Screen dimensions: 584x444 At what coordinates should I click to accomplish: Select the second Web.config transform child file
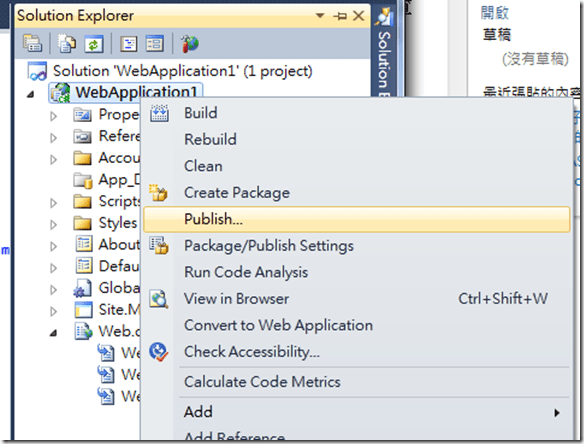118,374
